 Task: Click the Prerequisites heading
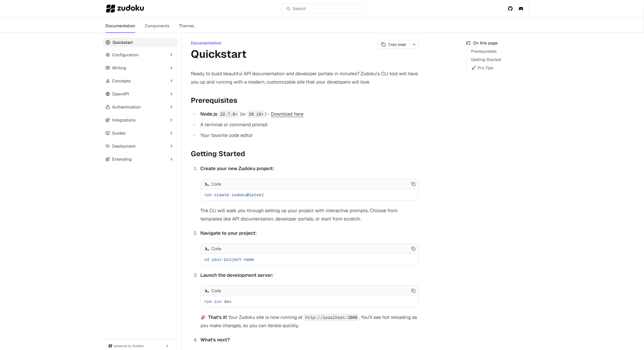pos(214,100)
